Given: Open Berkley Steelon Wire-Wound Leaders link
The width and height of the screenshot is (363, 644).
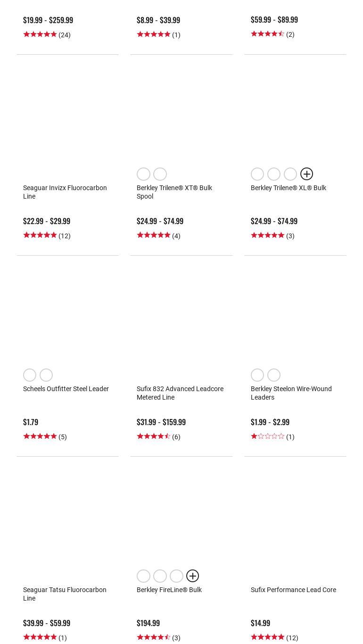Looking at the screenshot, I should (x=291, y=393).
